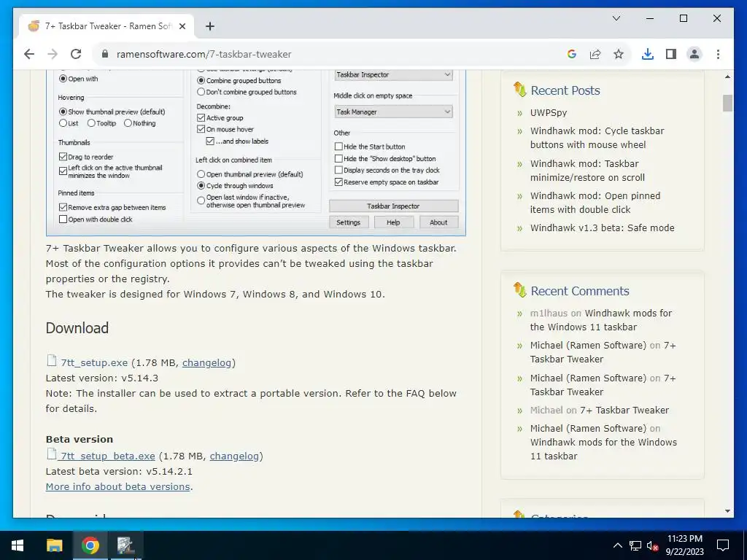Select Cycle through windows radio button
The height and width of the screenshot is (560, 747).
point(201,186)
